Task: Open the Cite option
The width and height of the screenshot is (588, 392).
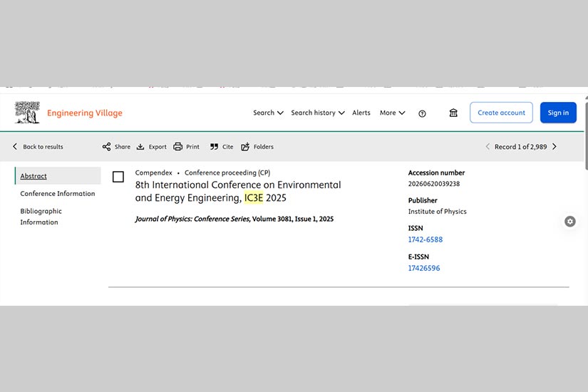Action: (222, 147)
